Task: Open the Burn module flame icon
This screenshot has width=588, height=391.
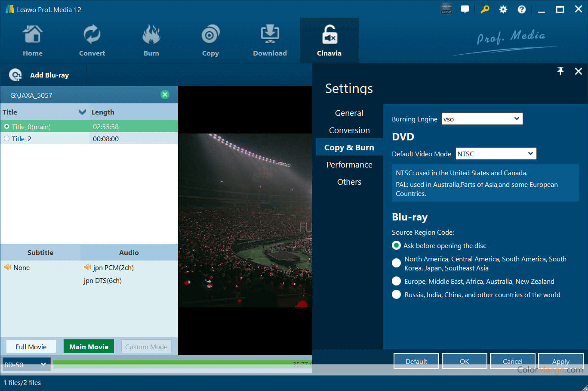Action: [151, 35]
